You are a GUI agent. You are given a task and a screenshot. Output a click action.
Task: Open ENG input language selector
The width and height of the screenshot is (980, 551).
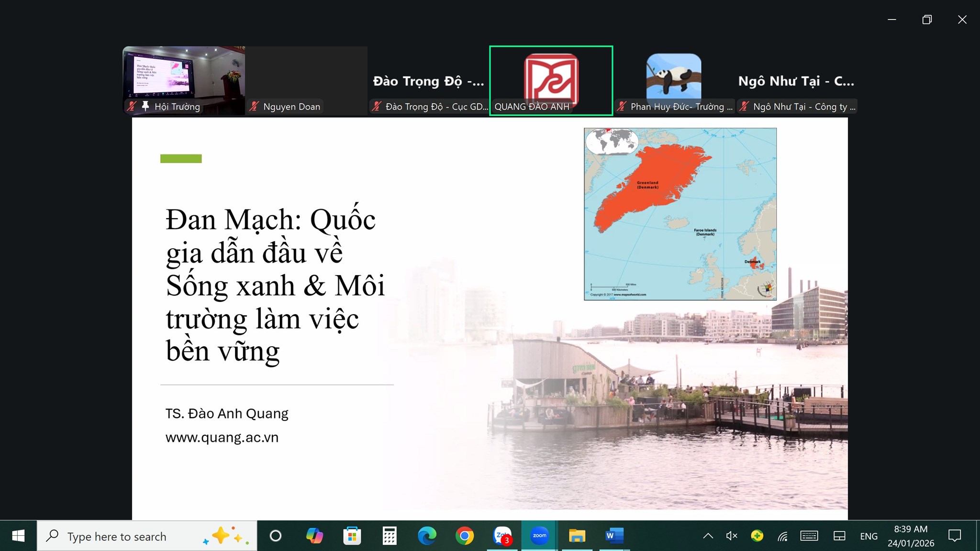pyautogui.click(x=869, y=536)
